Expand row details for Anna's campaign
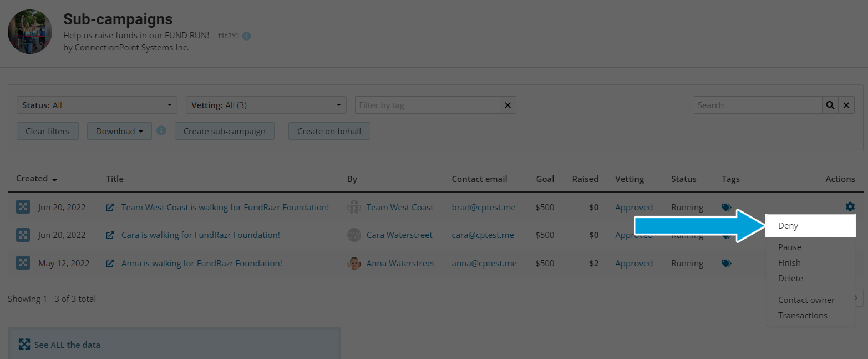The height and width of the screenshot is (359, 868). click(x=23, y=264)
